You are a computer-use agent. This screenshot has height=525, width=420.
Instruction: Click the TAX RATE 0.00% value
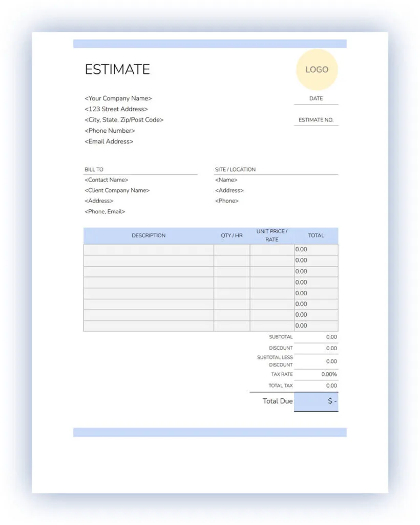329,375
